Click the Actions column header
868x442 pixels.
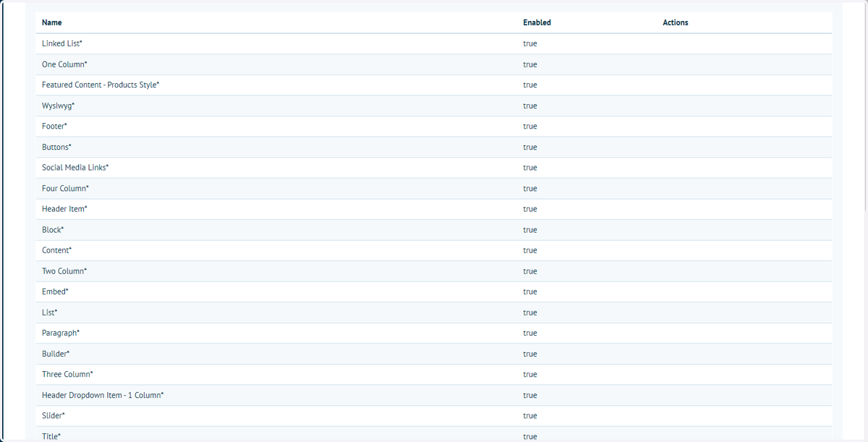[x=676, y=22]
